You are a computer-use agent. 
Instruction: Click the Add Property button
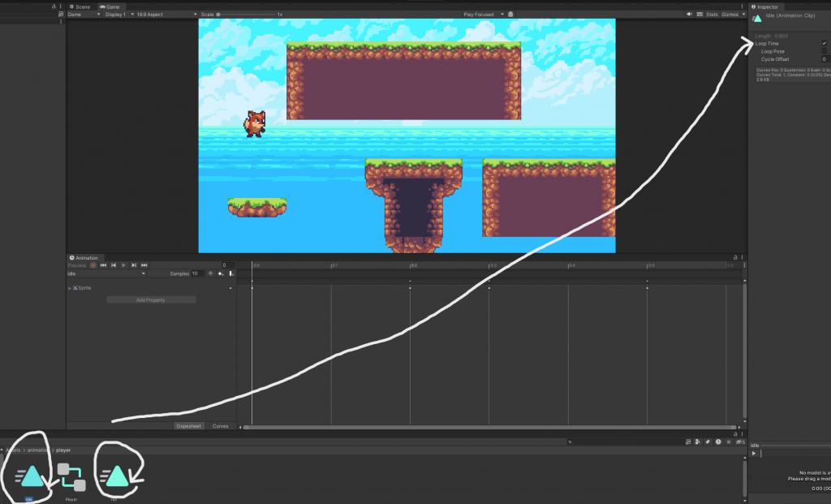click(x=151, y=300)
